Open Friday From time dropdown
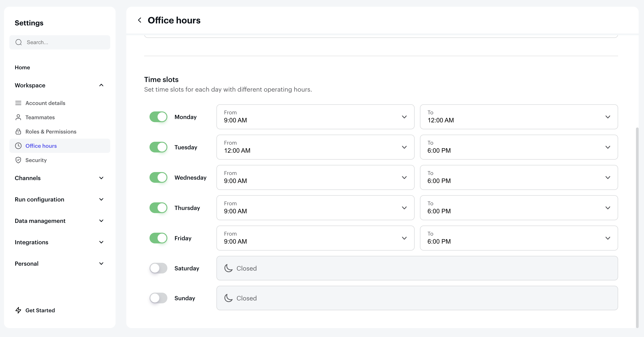 coord(315,238)
